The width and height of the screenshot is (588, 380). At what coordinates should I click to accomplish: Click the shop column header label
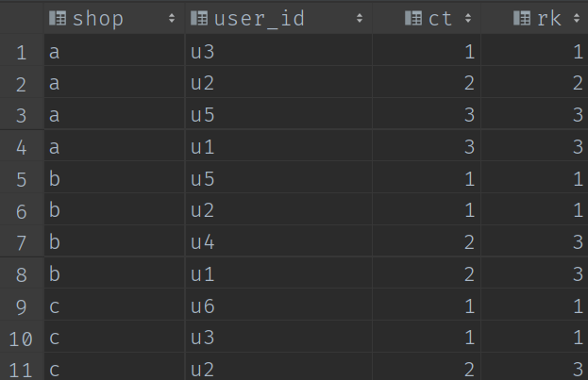coord(97,18)
